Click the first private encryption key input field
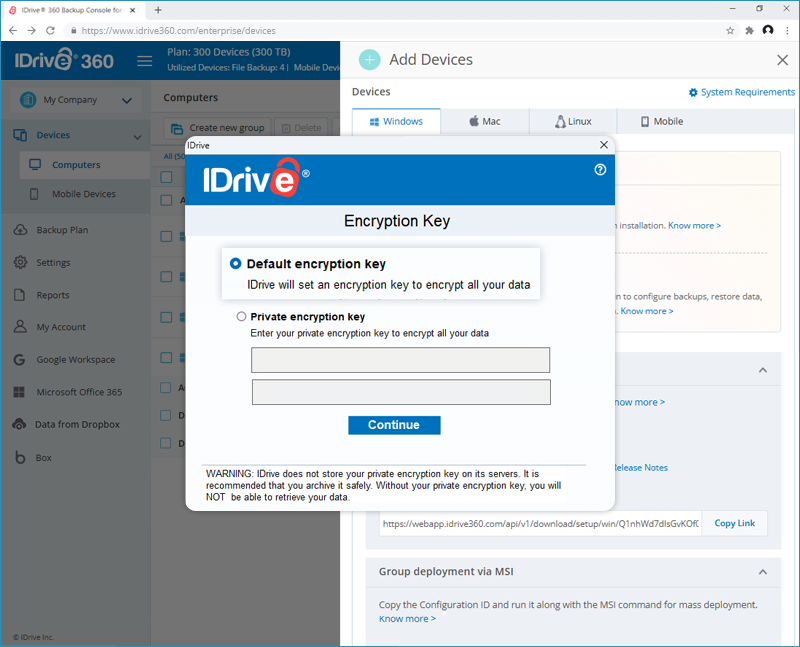Image resolution: width=800 pixels, height=647 pixels. [401, 360]
